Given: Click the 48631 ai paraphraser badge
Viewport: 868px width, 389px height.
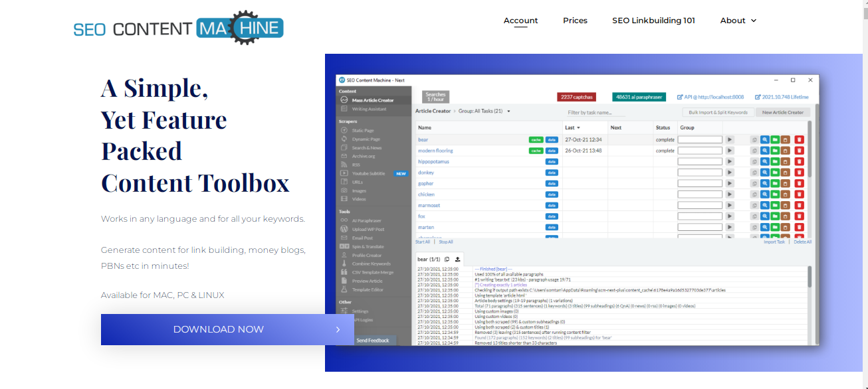Looking at the screenshot, I should click(x=639, y=97).
